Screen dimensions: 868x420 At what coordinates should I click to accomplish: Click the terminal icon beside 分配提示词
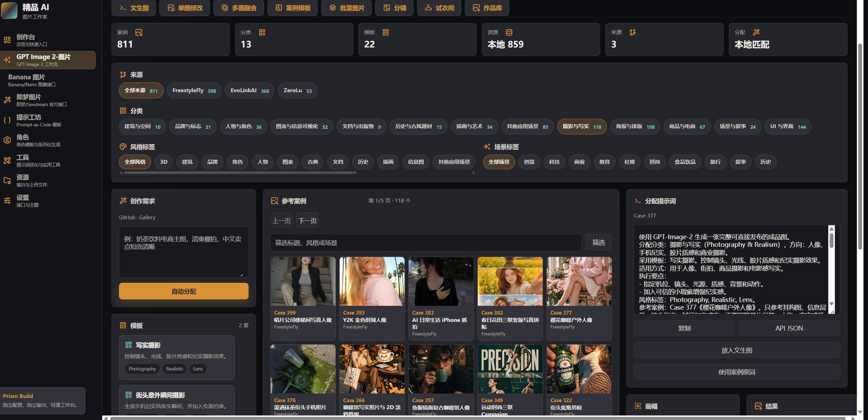coord(638,201)
